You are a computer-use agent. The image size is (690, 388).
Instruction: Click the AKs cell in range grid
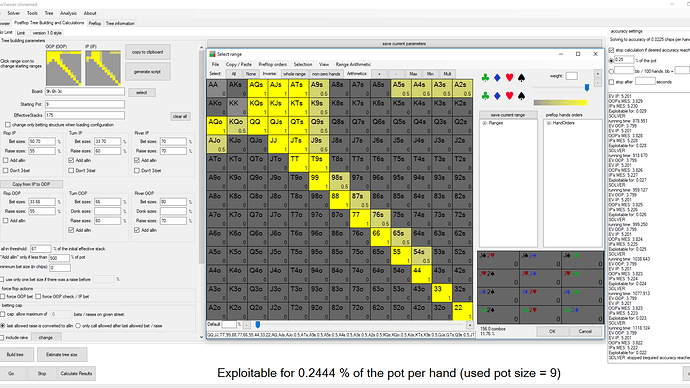click(x=238, y=88)
